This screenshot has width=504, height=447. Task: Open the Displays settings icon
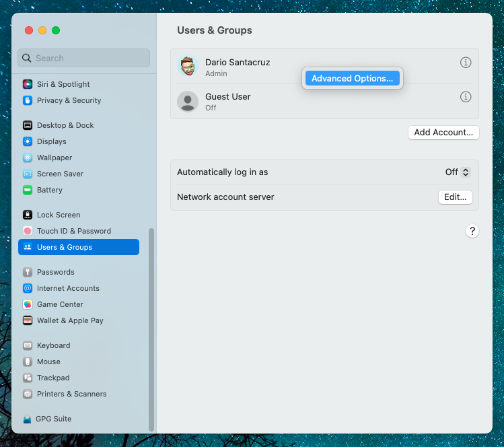point(28,141)
